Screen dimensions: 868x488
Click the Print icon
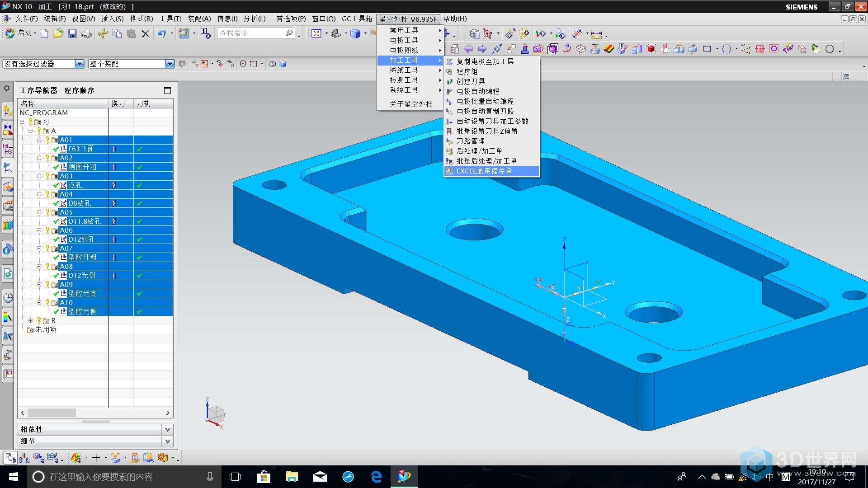(x=86, y=33)
